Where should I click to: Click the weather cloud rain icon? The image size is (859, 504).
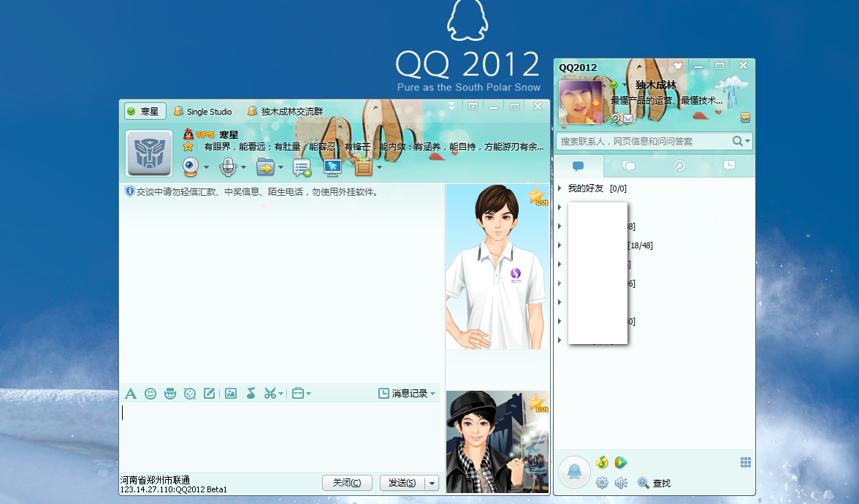pyautogui.click(x=732, y=91)
